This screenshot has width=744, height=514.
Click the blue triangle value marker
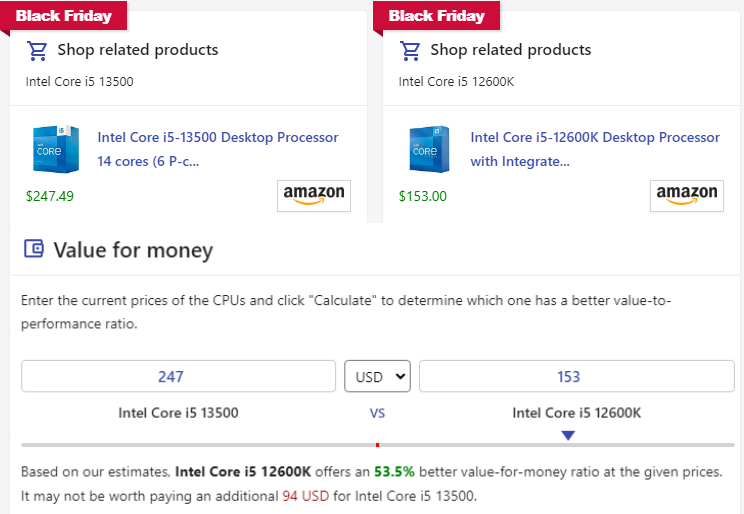tap(568, 435)
